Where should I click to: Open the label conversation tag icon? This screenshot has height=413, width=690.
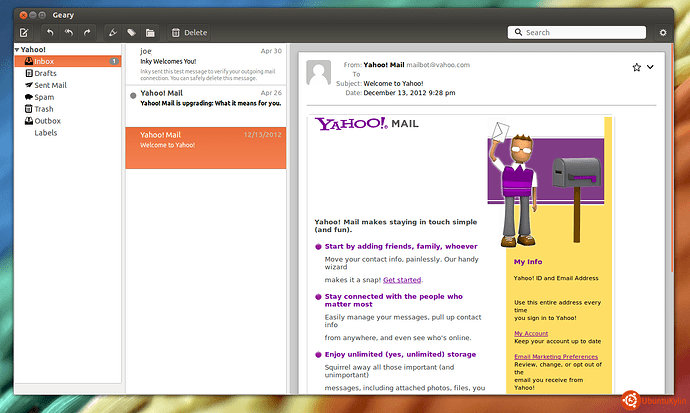click(x=131, y=33)
